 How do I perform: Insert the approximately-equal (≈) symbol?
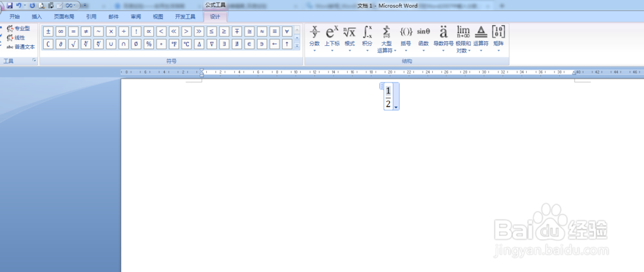point(261,31)
